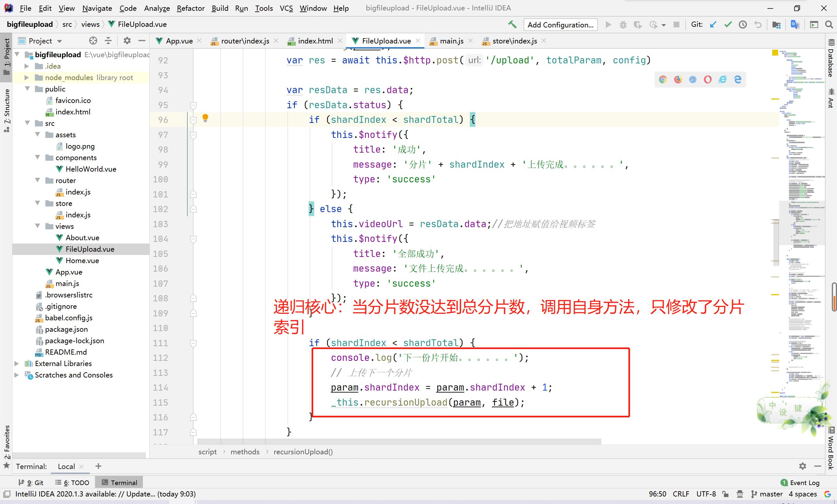837x504 pixels.
Task: Open the Event Log
Action: click(x=804, y=483)
